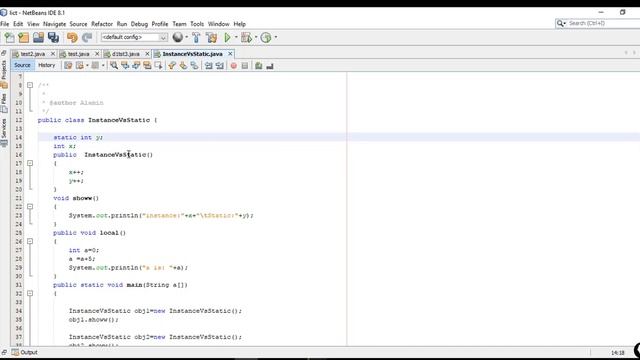Click the Find Selection magnifier icon
Image resolution: width=640 pixels, height=360 pixels.
pyautogui.click(x=114, y=65)
